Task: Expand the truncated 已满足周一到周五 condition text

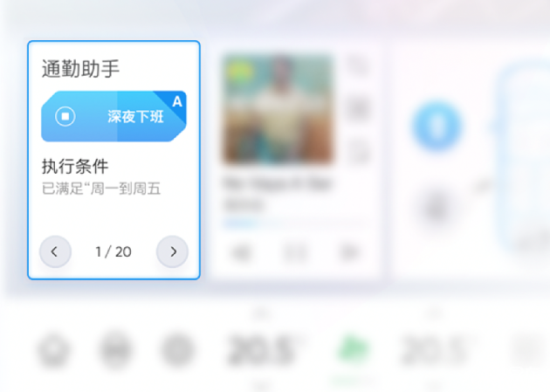Action: (x=101, y=189)
